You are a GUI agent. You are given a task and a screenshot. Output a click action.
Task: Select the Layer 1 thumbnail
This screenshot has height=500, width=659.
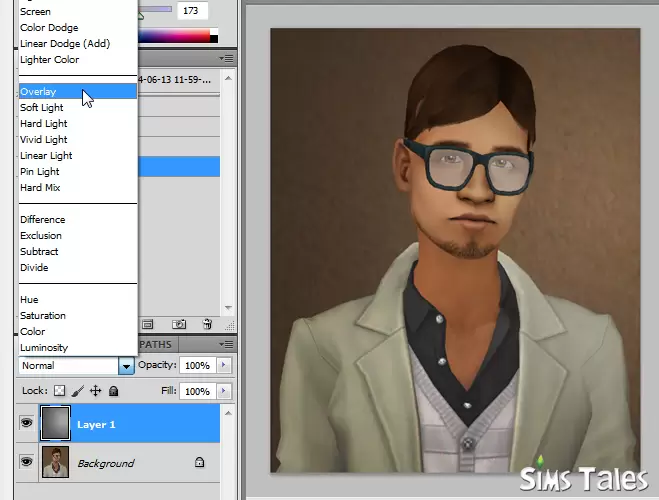pos(55,423)
